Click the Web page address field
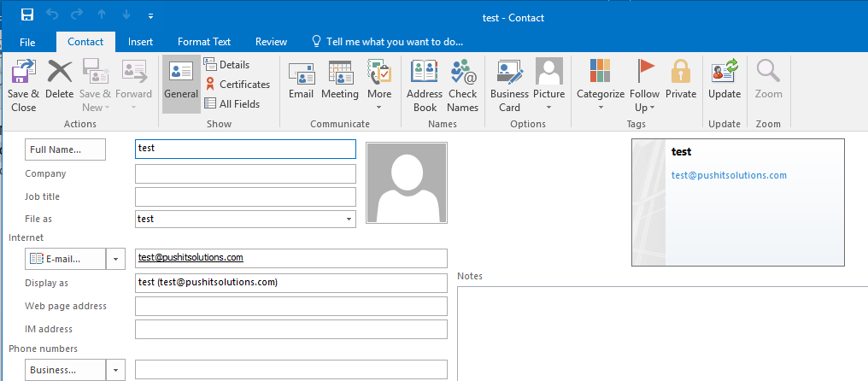 [291, 306]
